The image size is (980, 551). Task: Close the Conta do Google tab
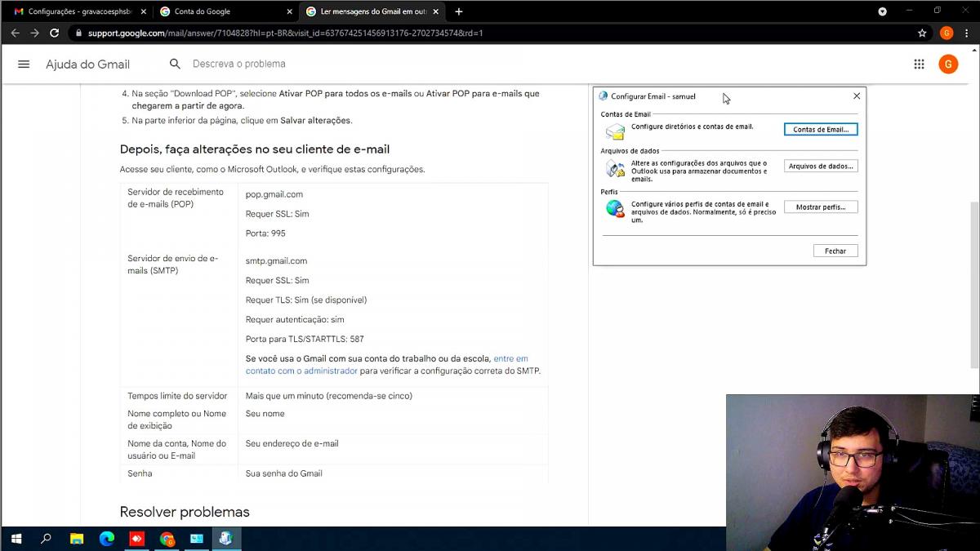point(290,11)
